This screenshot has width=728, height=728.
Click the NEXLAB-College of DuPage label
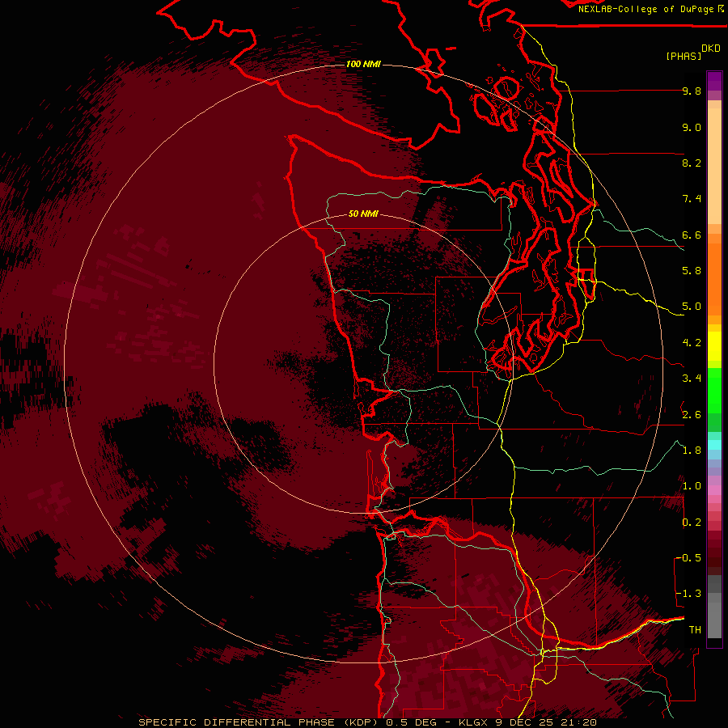[645, 9]
